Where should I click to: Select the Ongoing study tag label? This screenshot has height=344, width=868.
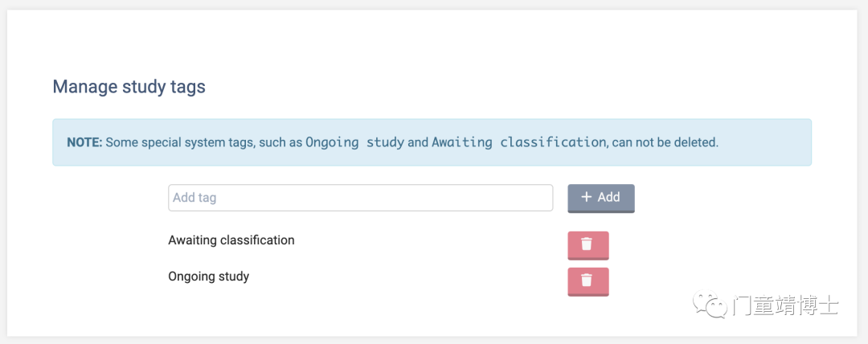click(x=209, y=276)
